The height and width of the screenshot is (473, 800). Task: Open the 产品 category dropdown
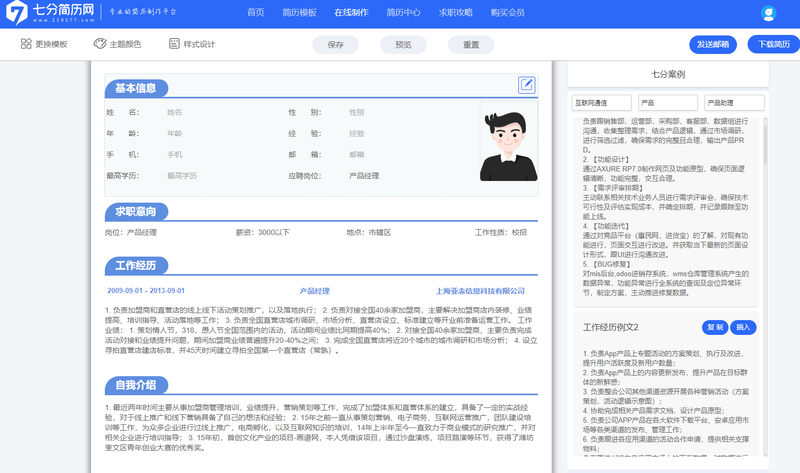point(668,103)
